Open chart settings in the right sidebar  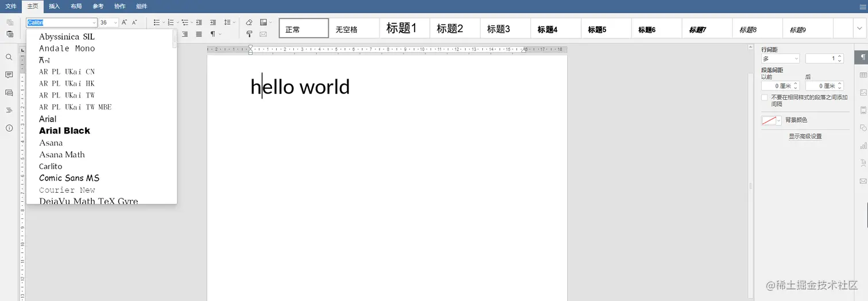[863, 146]
